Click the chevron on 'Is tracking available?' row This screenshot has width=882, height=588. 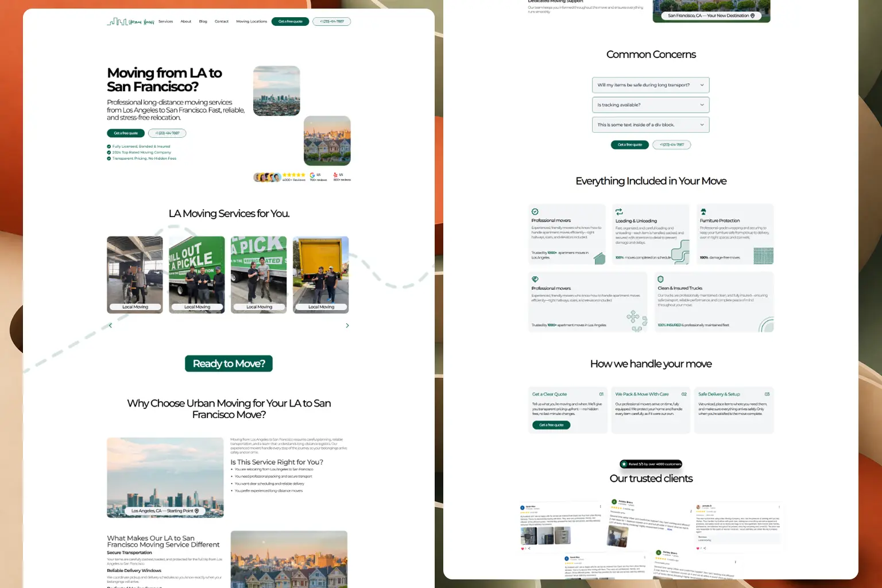(702, 105)
